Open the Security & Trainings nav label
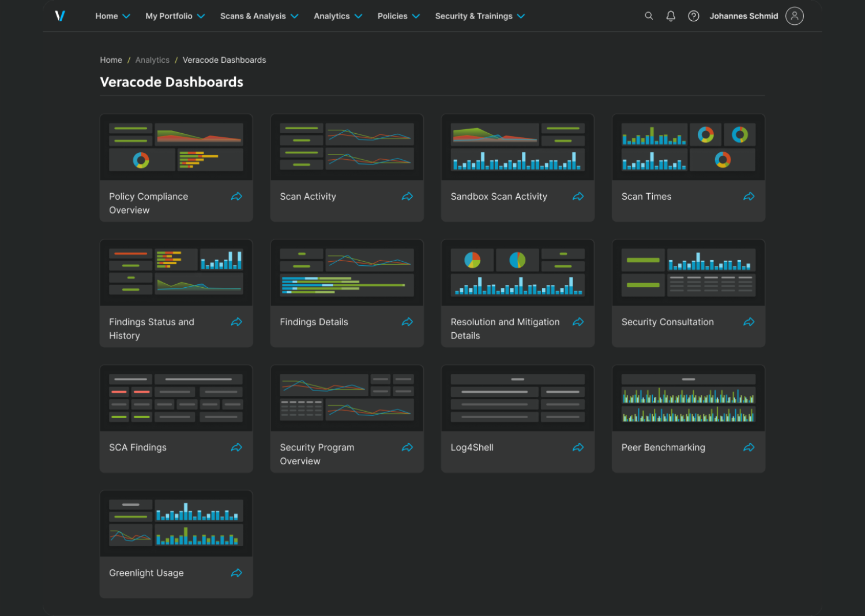The image size is (865, 616). 474,16
